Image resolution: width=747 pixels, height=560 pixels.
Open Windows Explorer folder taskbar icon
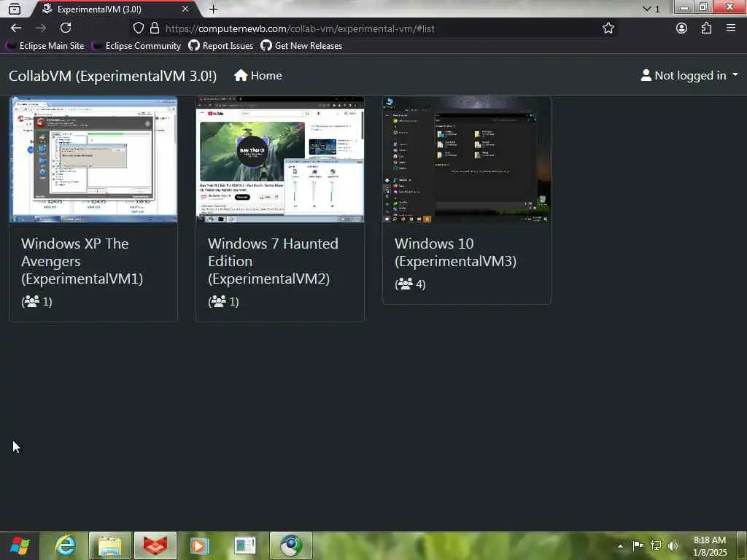110,545
